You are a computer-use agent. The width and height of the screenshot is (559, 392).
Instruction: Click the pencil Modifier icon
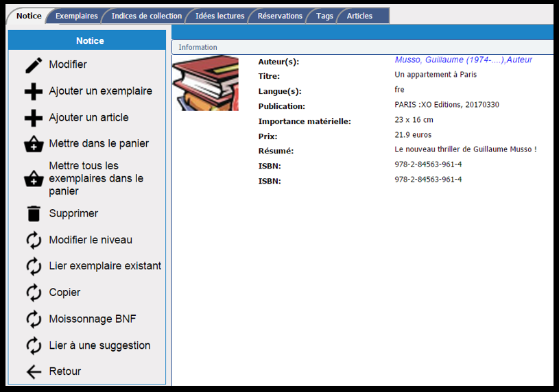click(34, 65)
